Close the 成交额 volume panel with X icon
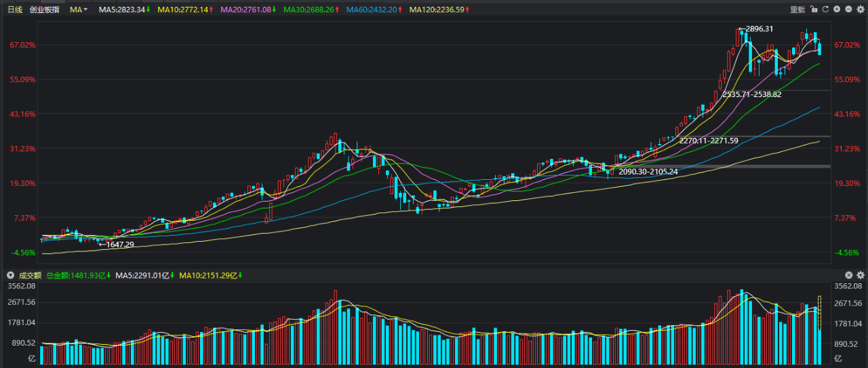This screenshot has width=868, height=368. [849, 275]
